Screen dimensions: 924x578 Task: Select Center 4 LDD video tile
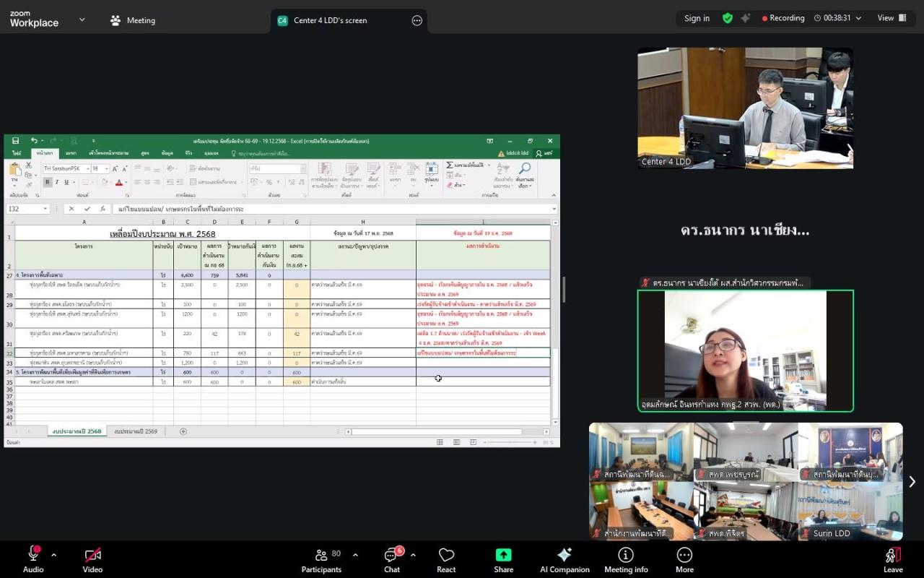point(745,108)
